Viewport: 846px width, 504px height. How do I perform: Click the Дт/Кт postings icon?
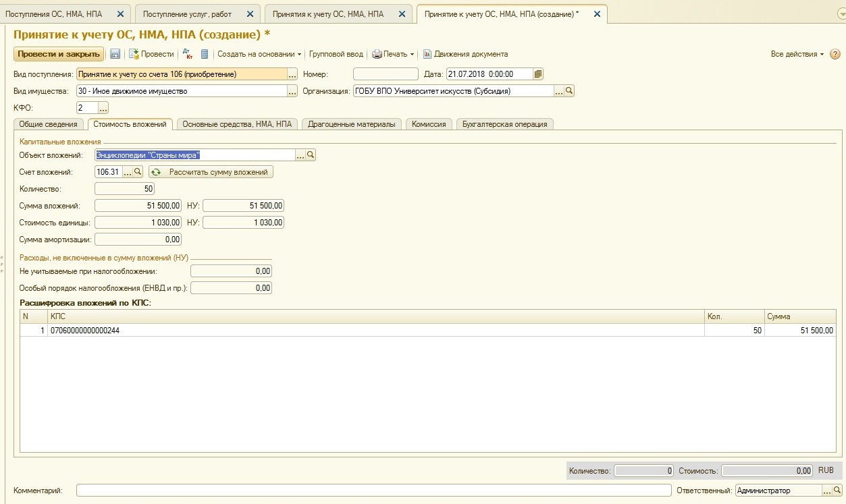coord(188,54)
